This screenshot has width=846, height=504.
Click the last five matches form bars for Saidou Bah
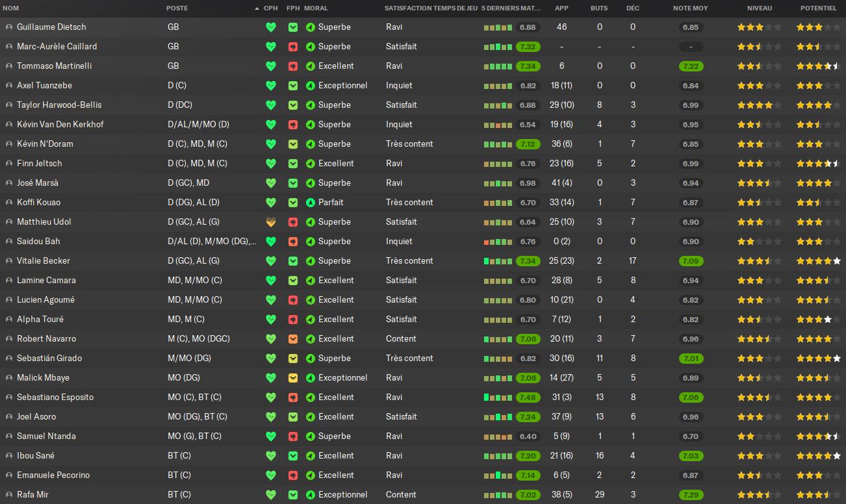(x=498, y=242)
